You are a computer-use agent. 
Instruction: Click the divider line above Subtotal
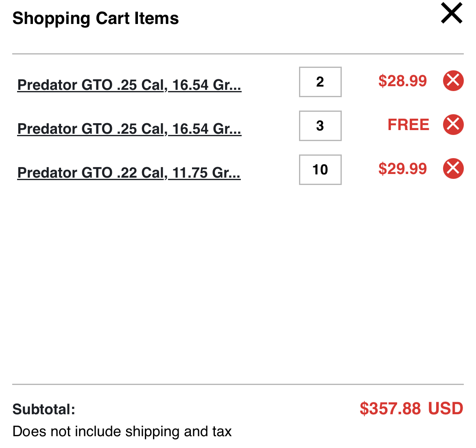(x=238, y=384)
